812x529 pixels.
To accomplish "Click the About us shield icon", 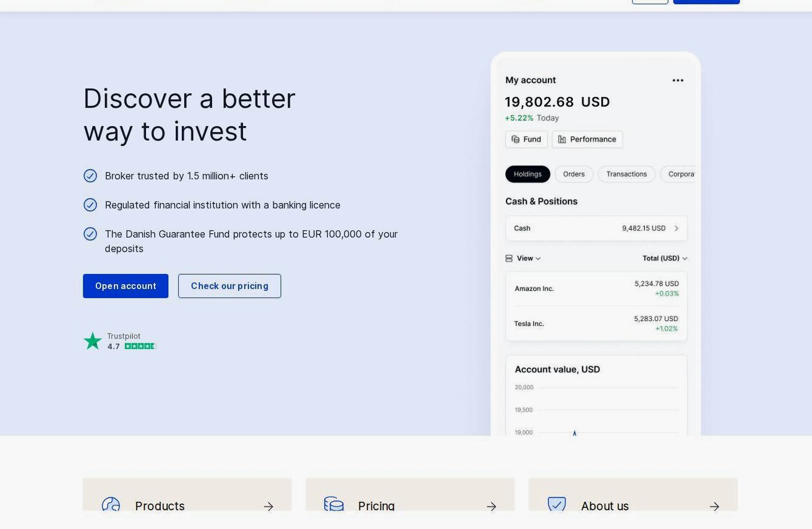I will 557,504.
